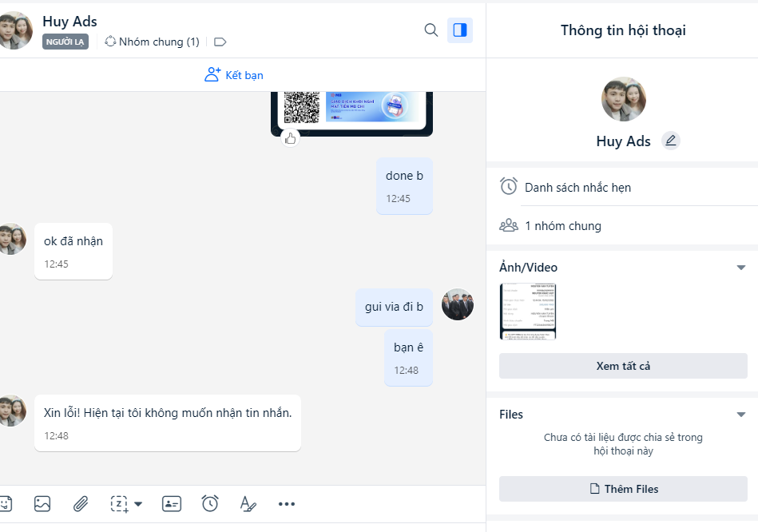Open the image picker in the chat toolbar
Screen dimensions: 758x532
click(42, 503)
